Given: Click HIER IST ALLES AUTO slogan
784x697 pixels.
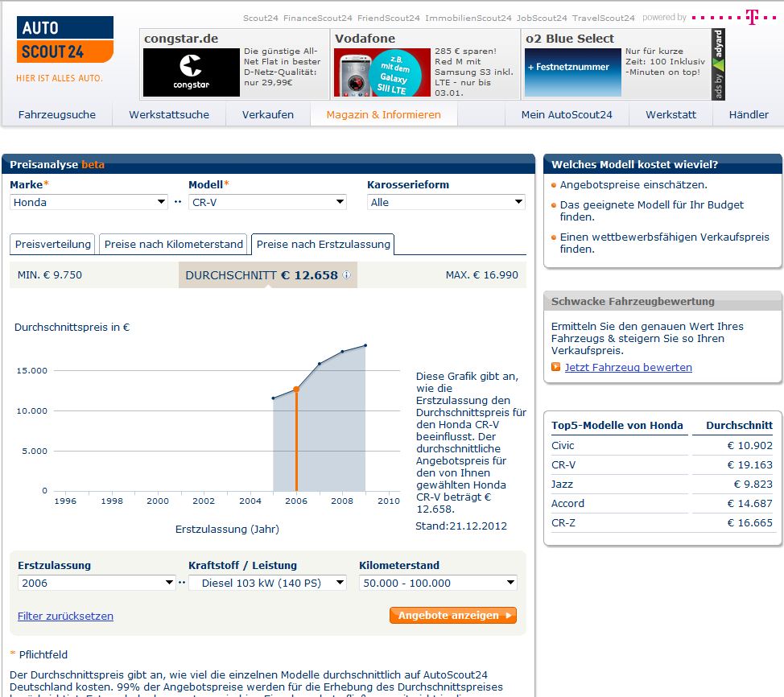Looking at the screenshot, I should tap(60, 78).
